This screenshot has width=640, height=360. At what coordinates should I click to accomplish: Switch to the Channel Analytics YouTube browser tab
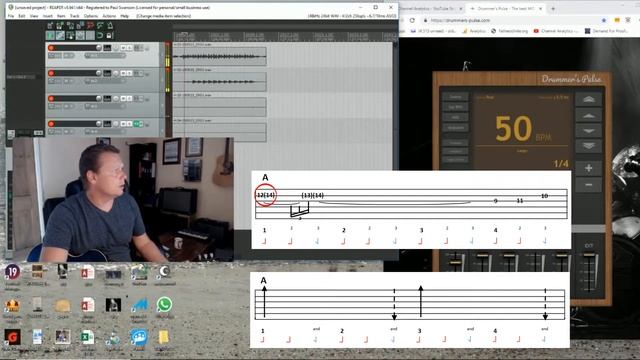431,9
